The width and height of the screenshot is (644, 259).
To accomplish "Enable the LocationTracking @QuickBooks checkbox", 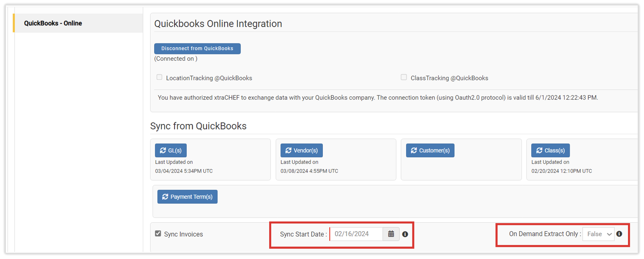I will [159, 77].
